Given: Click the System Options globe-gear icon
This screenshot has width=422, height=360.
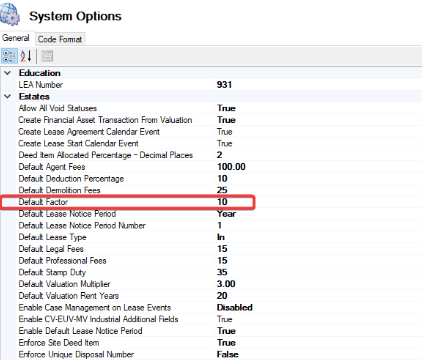Looking at the screenshot, I should (x=10, y=14).
